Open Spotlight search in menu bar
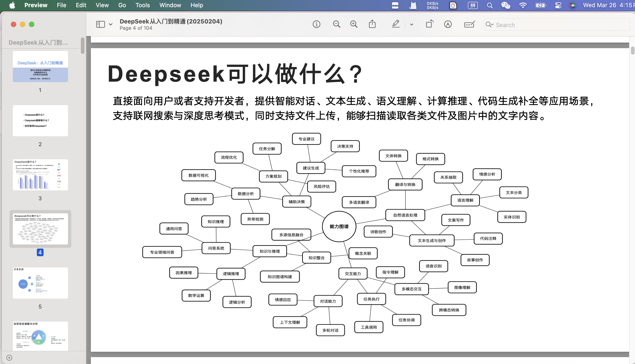Viewport: 635px width, 364px height. pos(490,5)
